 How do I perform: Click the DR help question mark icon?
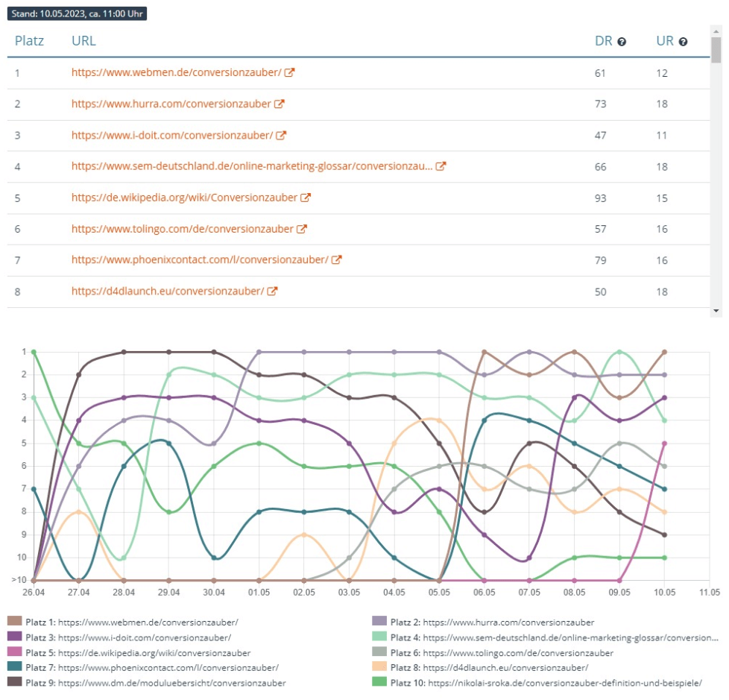pos(622,42)
